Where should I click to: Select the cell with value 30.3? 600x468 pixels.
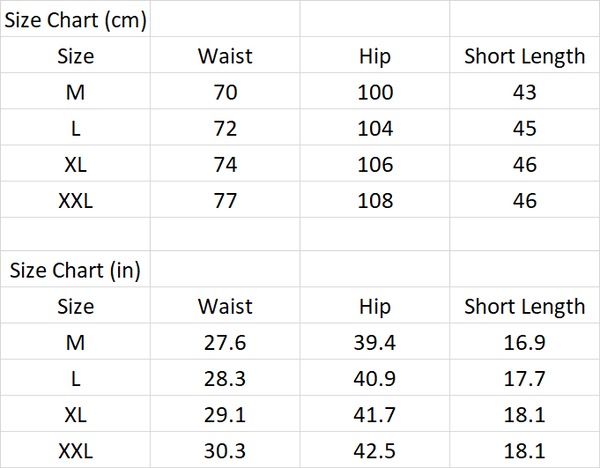[x=225, y=450]
